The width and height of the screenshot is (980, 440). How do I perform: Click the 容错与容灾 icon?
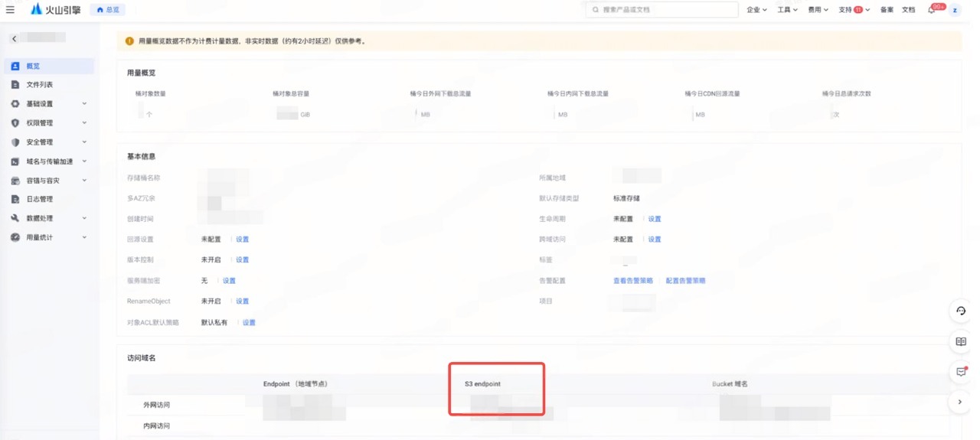[15, 181]
